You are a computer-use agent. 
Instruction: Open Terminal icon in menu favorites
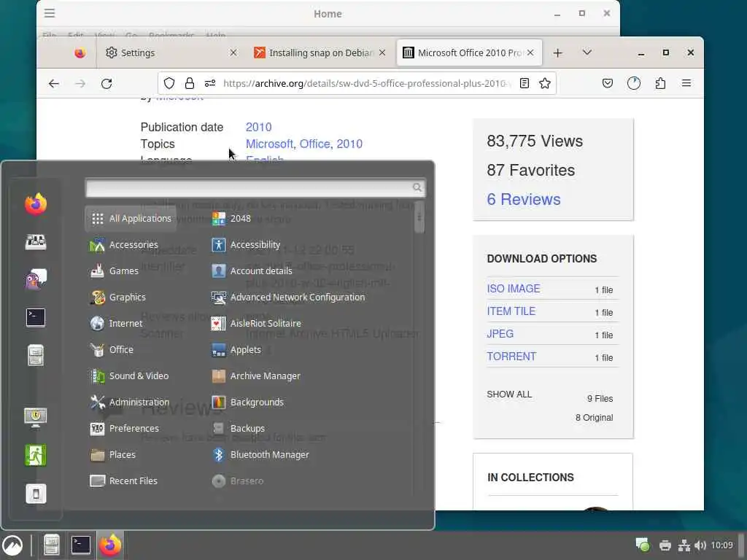click(x=36, y=317)
